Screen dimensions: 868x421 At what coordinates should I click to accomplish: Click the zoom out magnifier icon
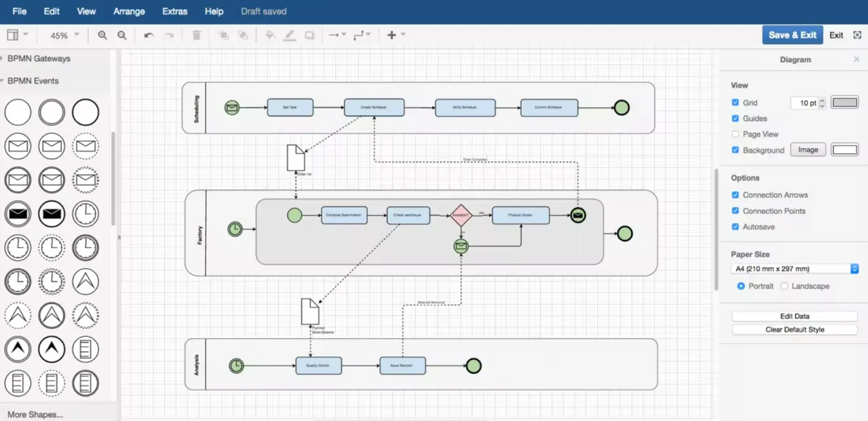pyautogui.click(x=122, y=35)
